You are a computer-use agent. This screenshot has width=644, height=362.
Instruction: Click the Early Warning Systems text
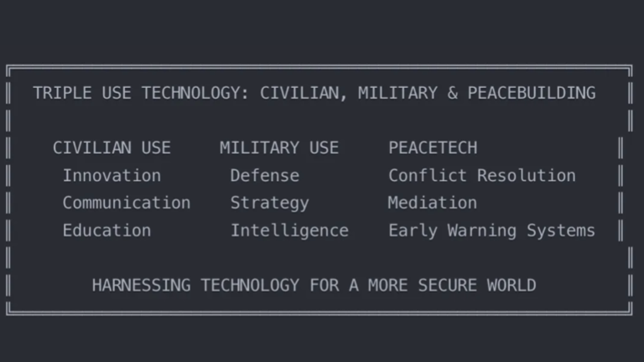[492, 231]
